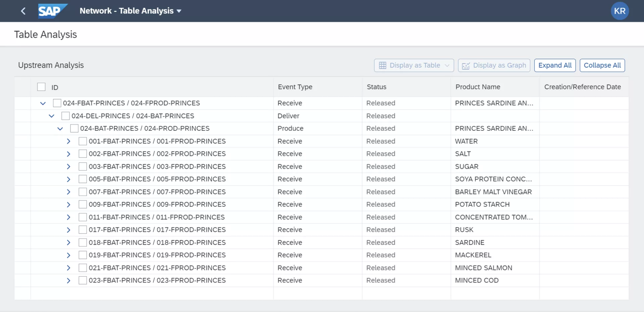Collapse the 024-FBAT-PRINCES tree node

tap(43, 103)
